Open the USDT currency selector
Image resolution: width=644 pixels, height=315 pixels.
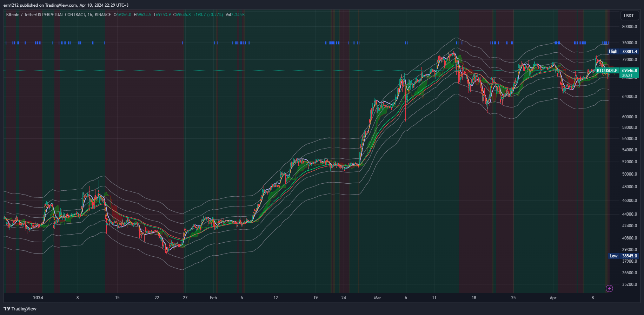629,15
